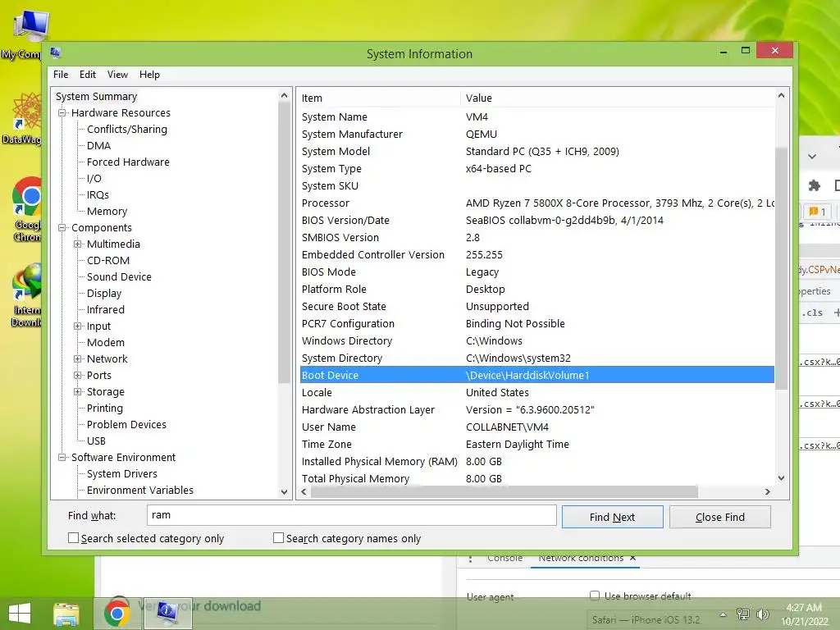
Task: Open Internet Download desktop shortcut
Action: [25, 295]
